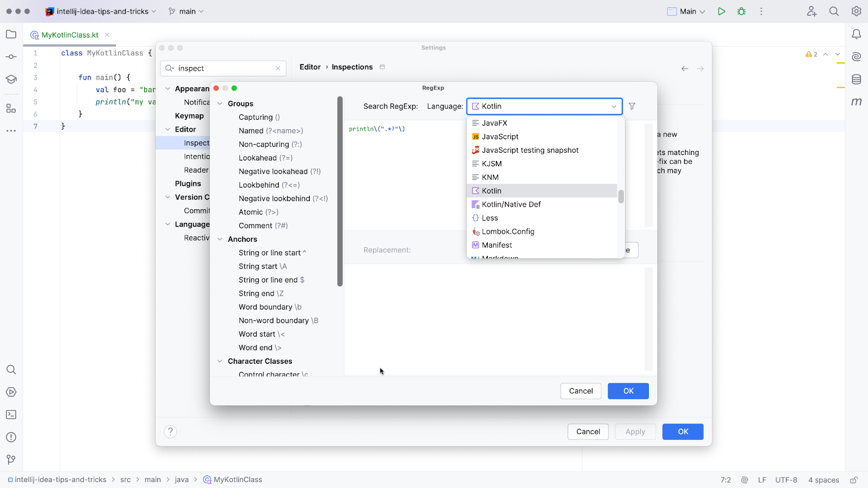Screen dimensions: 868x488
Task: Choose Kotlin/Native Def language
Action: (x=542, y=204)
